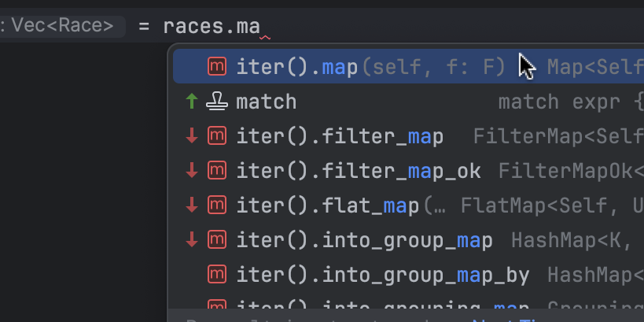
Task: Click the green up arrow beside match
Action: 191,102
